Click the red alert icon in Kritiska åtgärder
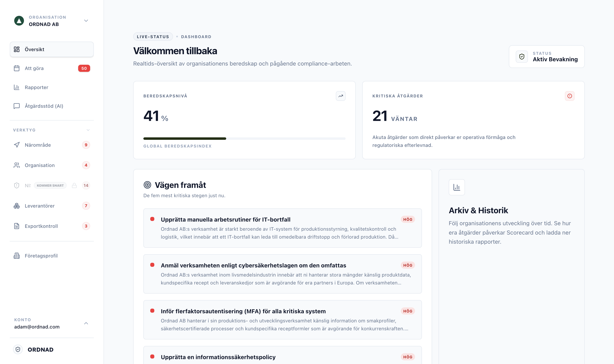Image resolution: width=614 pixels, height=364 pixels. tap(570, 96)
